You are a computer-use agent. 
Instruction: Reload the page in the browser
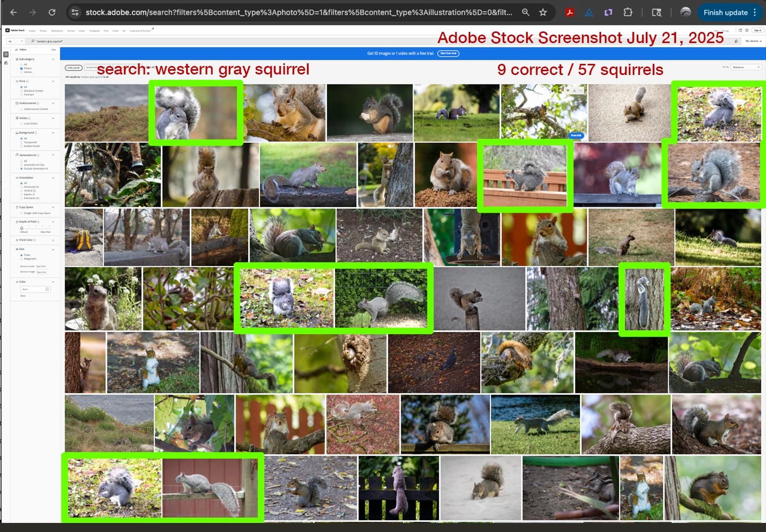[52, 12]
